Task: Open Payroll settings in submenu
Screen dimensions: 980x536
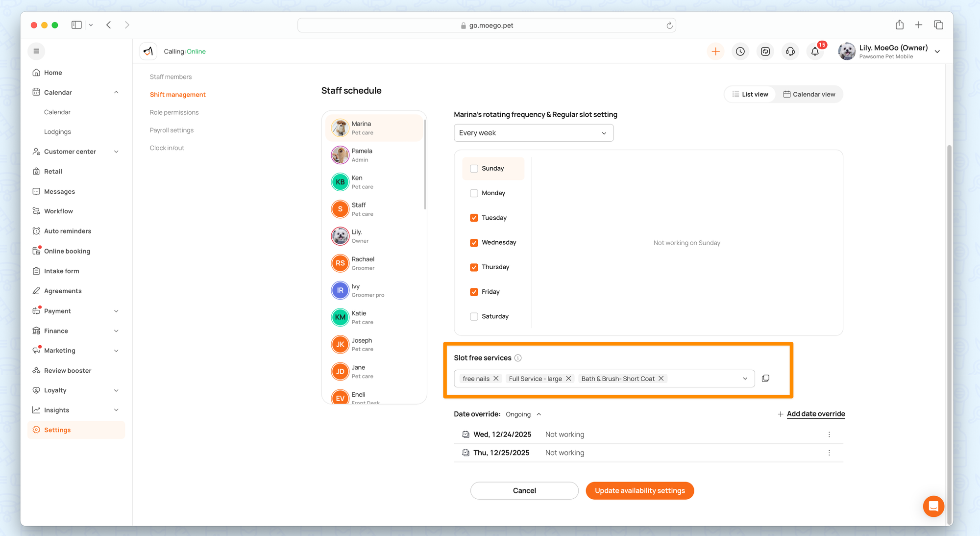Action: 171,130
